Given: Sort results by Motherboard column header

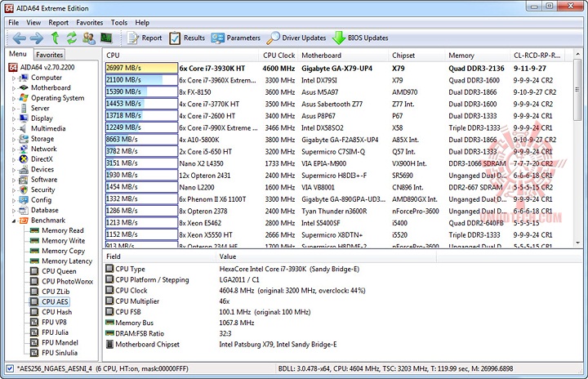Looking at the screenshot, I should [x=343, y=56].
